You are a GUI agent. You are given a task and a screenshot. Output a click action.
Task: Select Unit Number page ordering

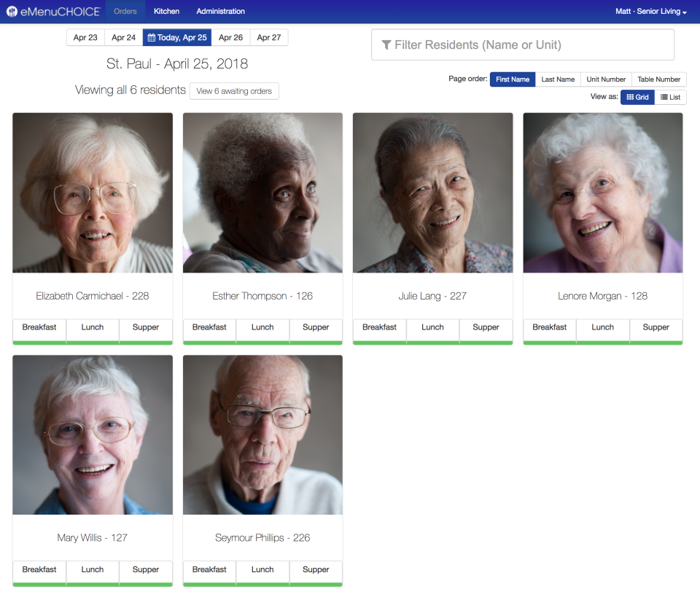point(606,79)
